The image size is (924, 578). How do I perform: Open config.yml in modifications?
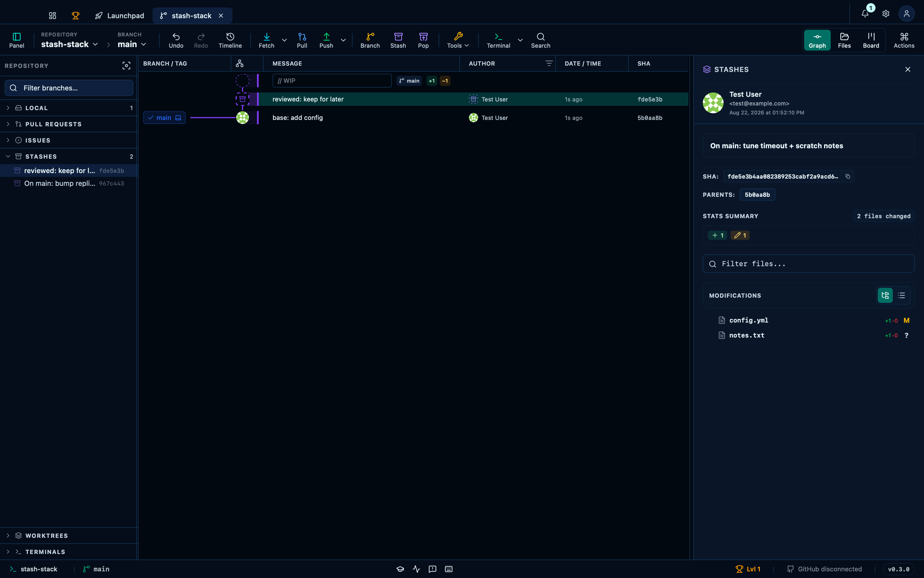808,320
